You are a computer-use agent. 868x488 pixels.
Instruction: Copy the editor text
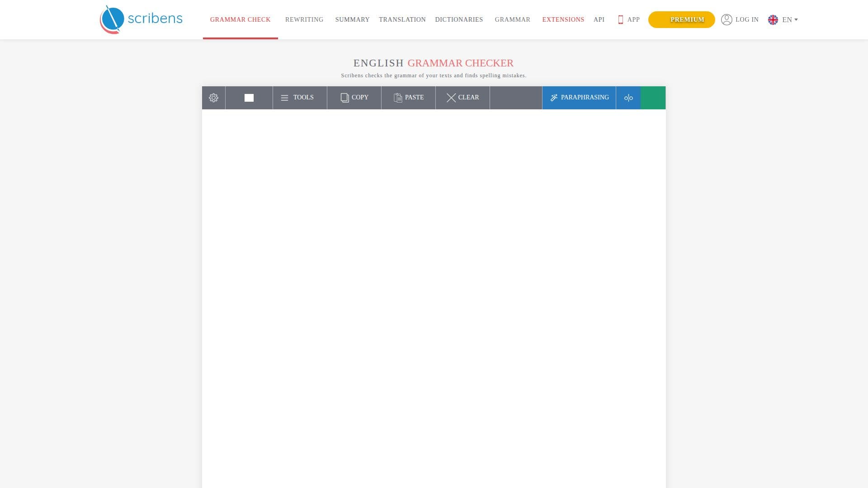354,98
